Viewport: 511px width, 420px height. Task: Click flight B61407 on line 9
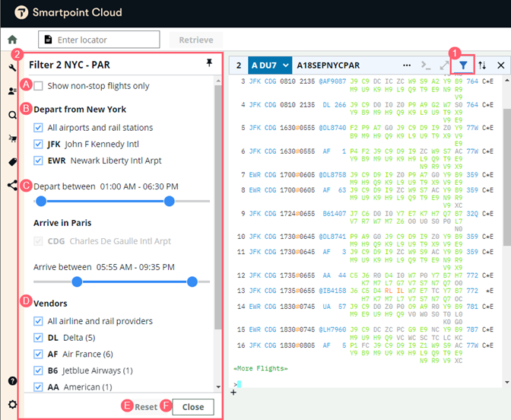pyautogui.click(x=335, y=214)
